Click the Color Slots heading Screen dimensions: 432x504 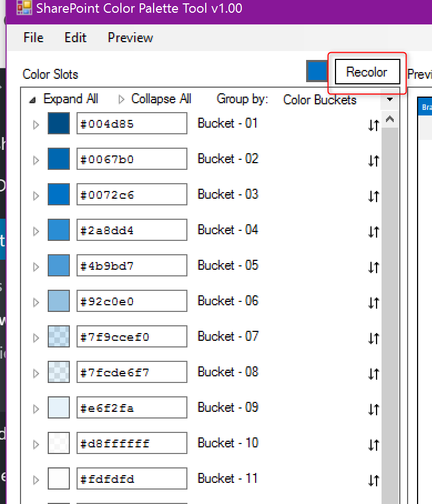click(50, 74)
